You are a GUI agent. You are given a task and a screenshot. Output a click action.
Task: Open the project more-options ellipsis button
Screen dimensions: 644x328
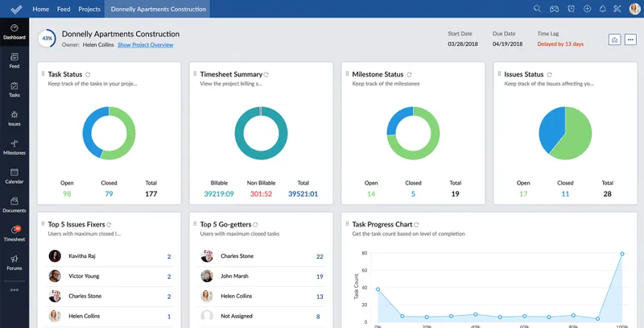click(631, 39)
